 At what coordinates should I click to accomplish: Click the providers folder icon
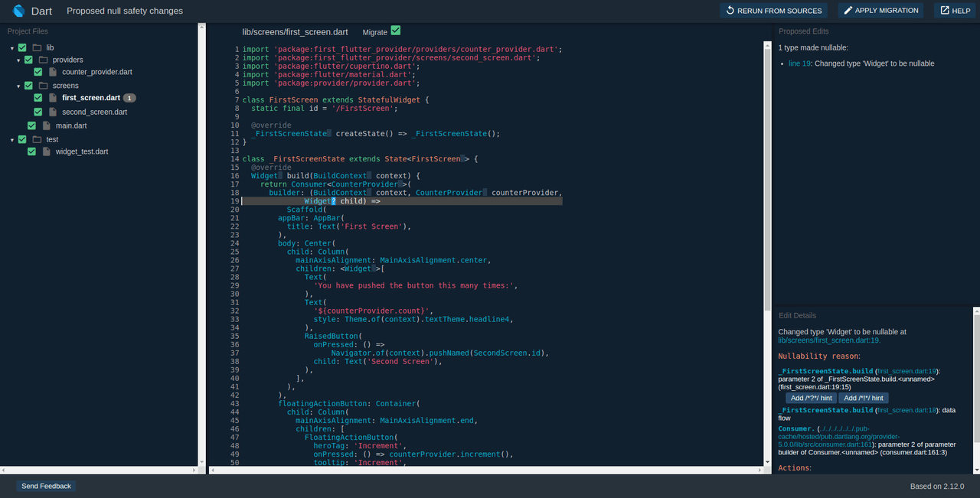(44, 60)
